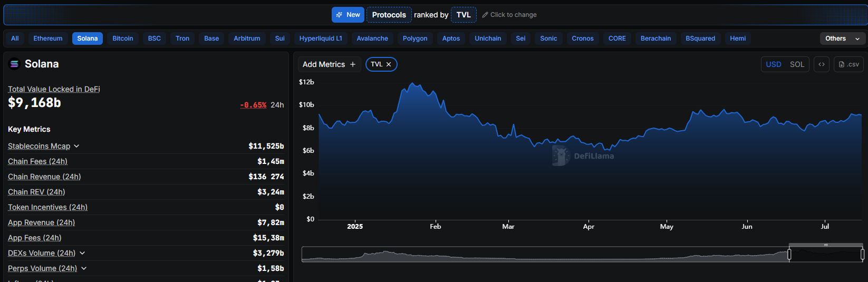Click the $15,38m app fees value
The image size is (868, 282).
[268, 238]
